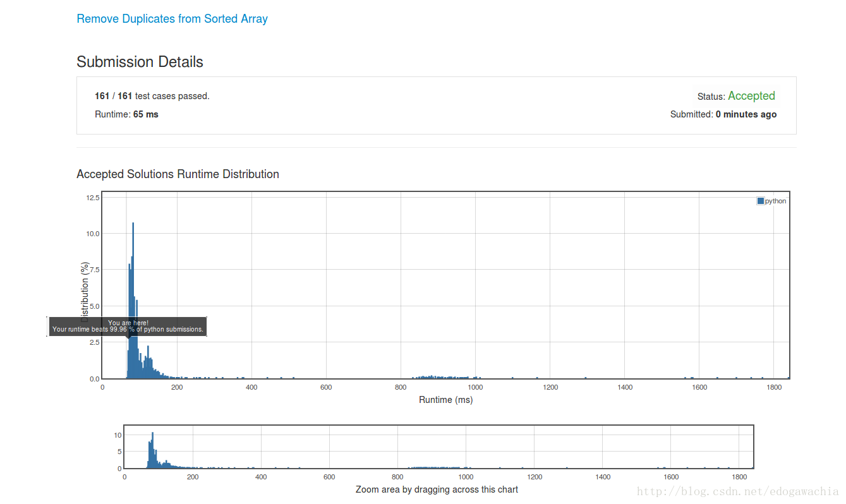
Task: Click the Submission Details heading
Action: pyautogui.click(x=140, y=62)
